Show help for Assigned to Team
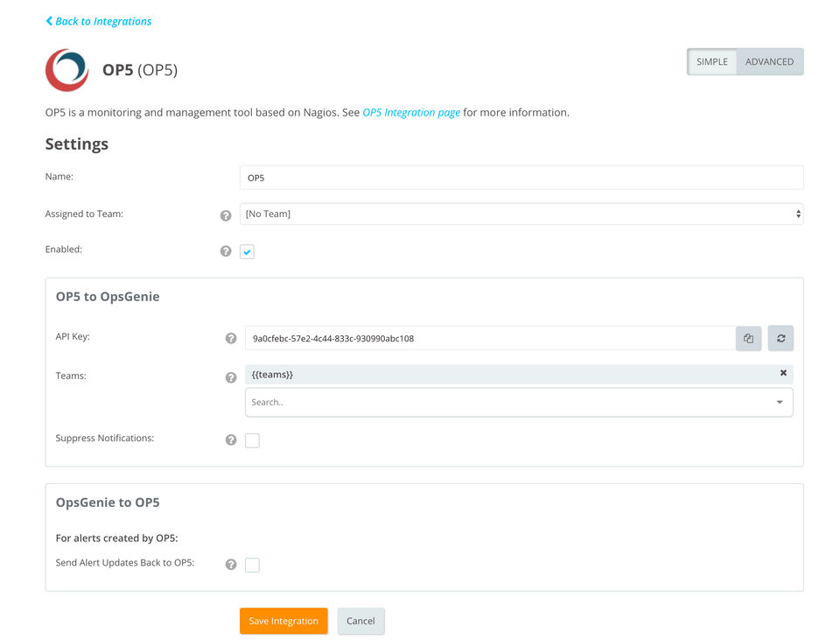840x640 pixels. coord(226,215)
